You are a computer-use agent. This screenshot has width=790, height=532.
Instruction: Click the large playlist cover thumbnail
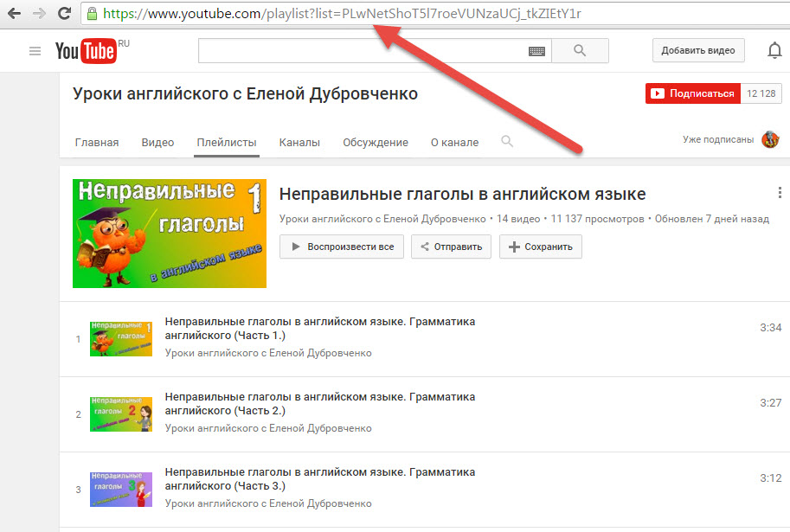pyautogui.click(x=170, y=234)
